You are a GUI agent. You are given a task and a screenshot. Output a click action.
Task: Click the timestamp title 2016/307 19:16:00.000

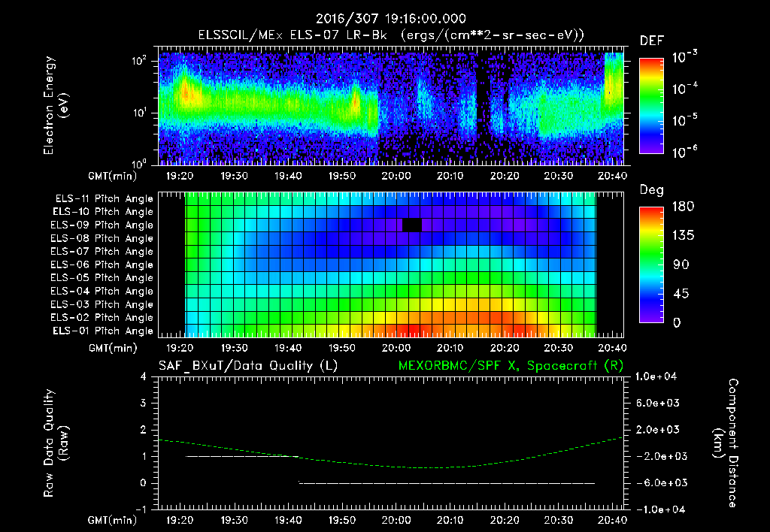pos(390,19)
